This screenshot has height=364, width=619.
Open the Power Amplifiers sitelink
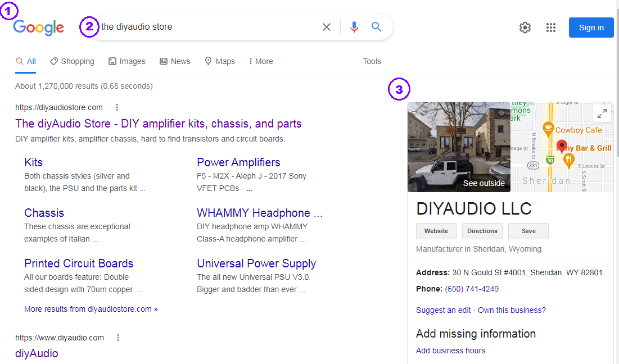click(x=238, y=162)
